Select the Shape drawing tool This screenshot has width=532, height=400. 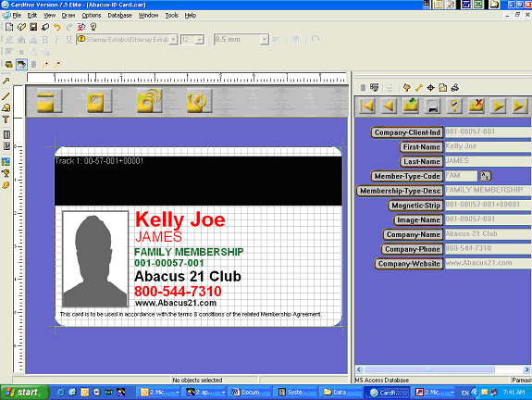click(x=6, y=107)
